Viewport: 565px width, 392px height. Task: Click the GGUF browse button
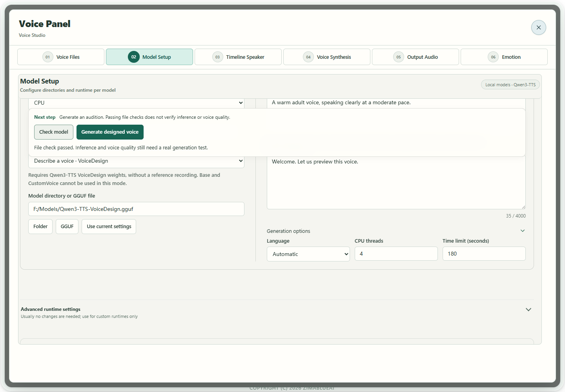point(67,227)
